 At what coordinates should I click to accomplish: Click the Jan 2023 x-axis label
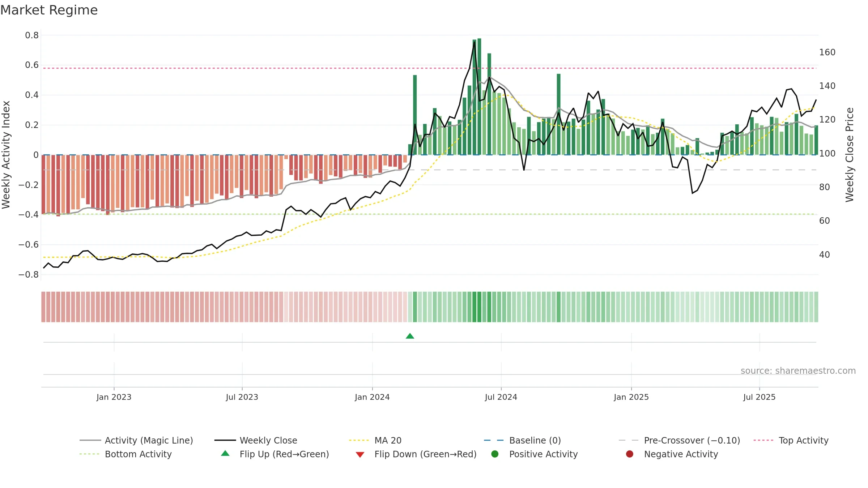tap(114, 397)
